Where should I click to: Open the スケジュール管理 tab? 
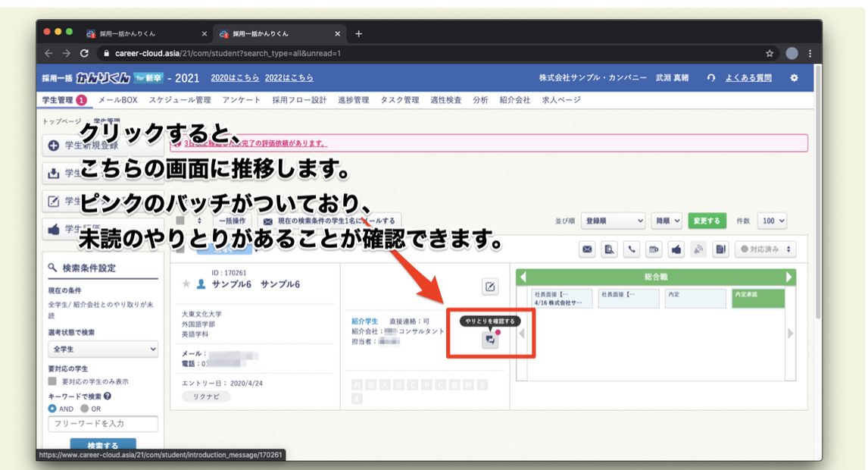point(180,100)
